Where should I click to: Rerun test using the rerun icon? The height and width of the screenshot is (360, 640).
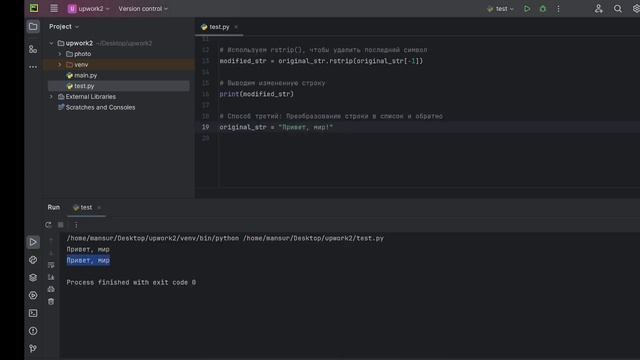(48, 224)
